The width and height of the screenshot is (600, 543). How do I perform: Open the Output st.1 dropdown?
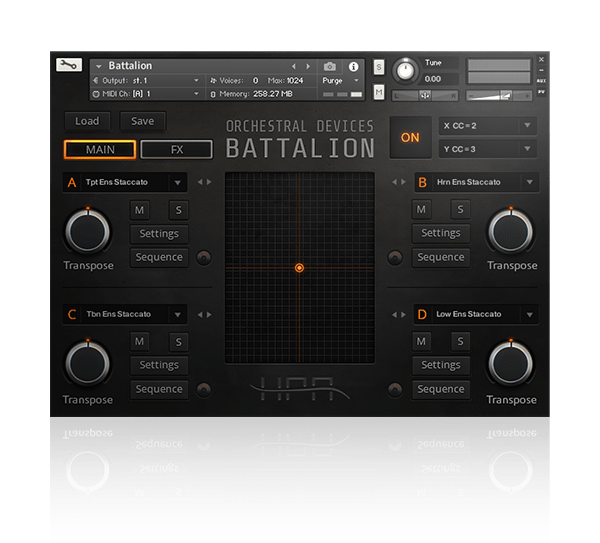coord(148,81)
